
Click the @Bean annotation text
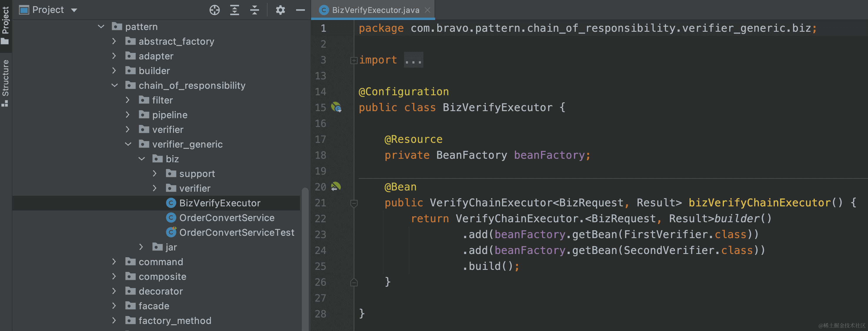click(x=400, y=187)
